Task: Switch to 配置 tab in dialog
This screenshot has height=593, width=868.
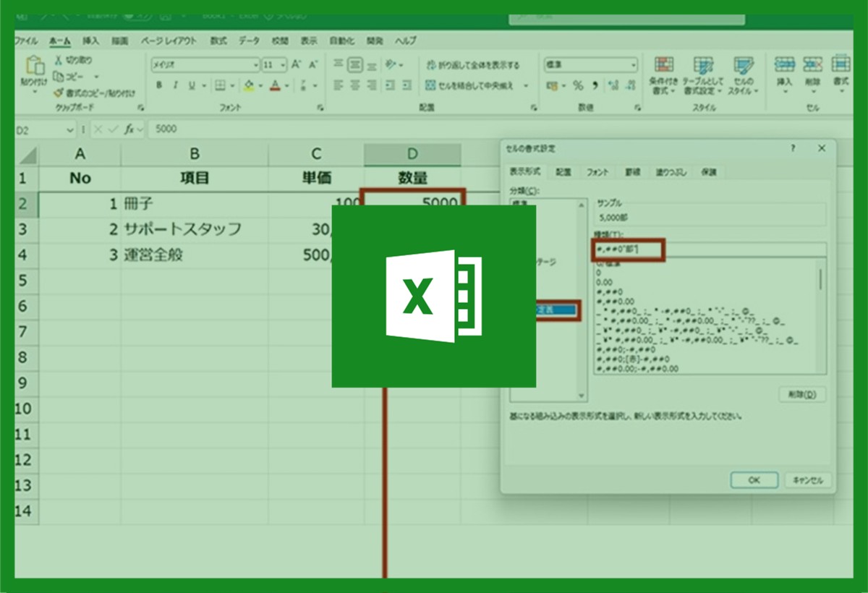Action: (563, 172)
